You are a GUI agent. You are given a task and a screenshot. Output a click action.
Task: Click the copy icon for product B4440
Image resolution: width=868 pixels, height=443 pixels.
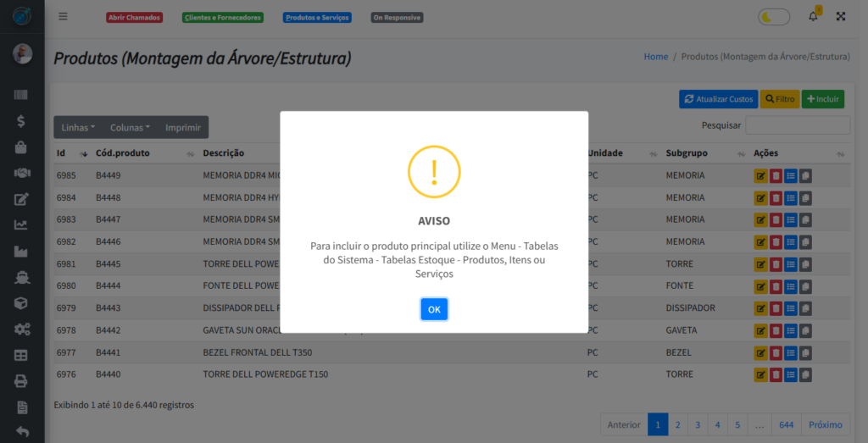[805, 374]
